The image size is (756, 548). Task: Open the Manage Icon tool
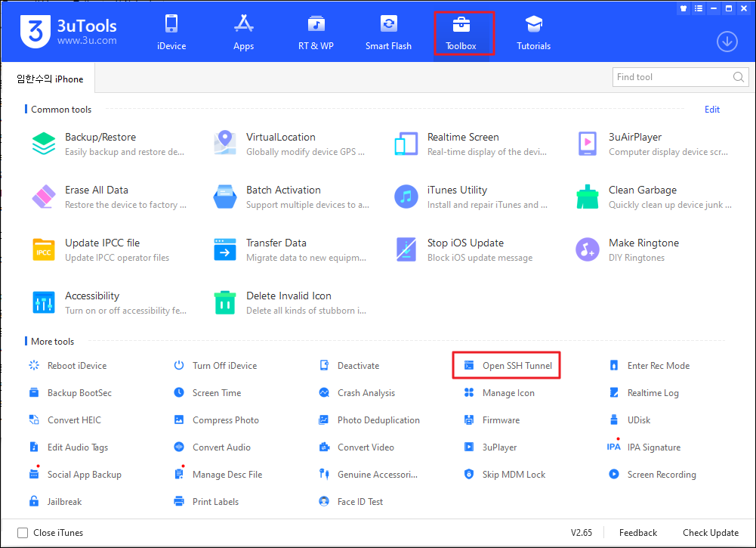499,392
